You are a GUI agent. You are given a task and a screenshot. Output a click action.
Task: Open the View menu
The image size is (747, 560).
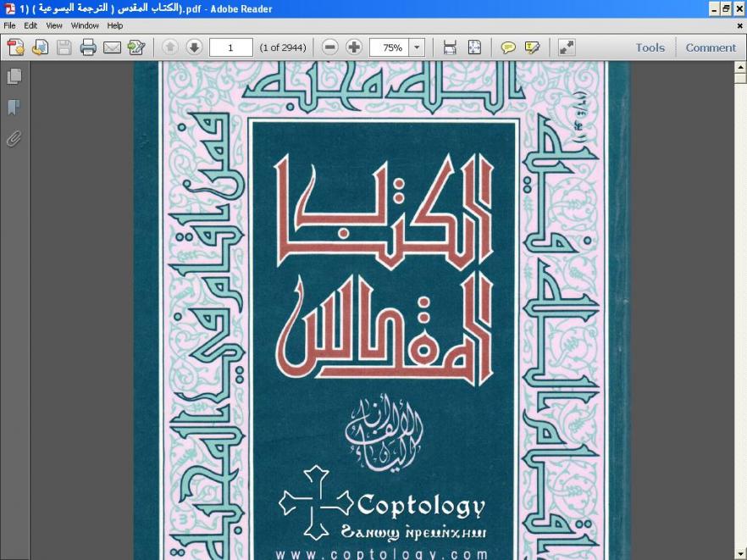pos(54,25)
